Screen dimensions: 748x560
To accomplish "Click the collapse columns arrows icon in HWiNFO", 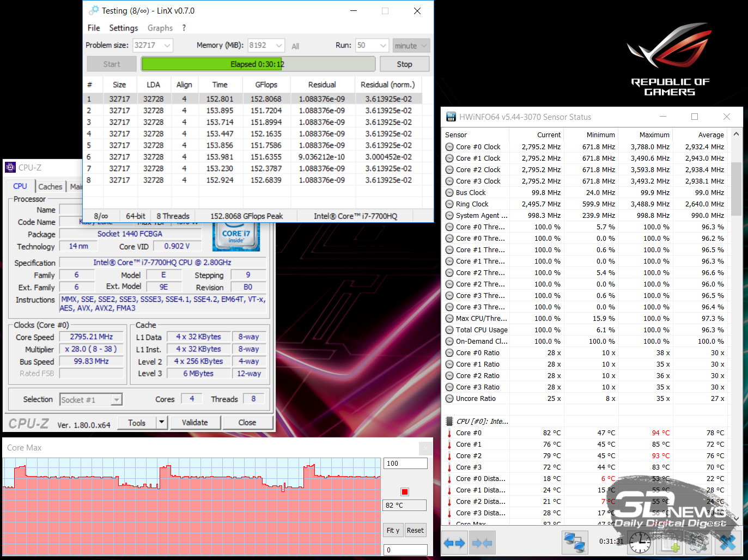I will 482,543.
